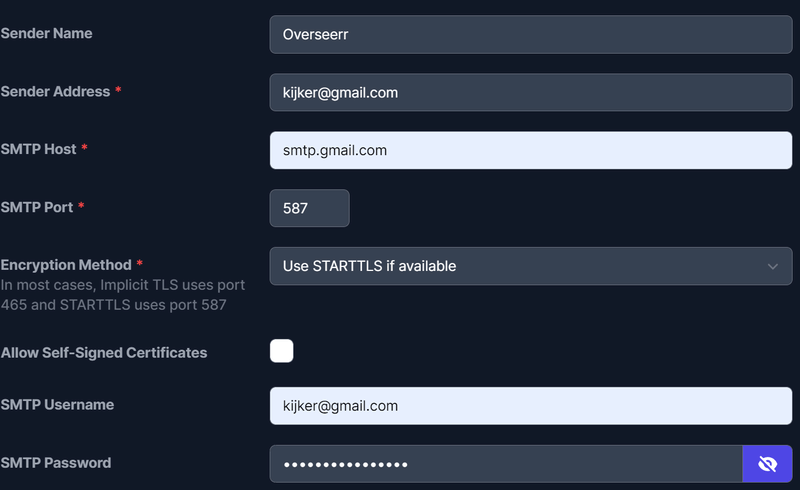Image resolution: width=800 pixels, height=490 pixels.
Task: Click into the Sender Address input box
Action: [530, 92]
